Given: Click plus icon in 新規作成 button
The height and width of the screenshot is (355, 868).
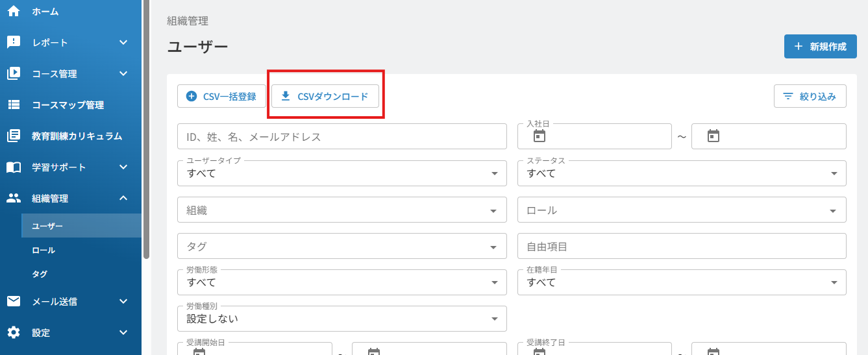Looking at the screenshot, I should [799, 47].
